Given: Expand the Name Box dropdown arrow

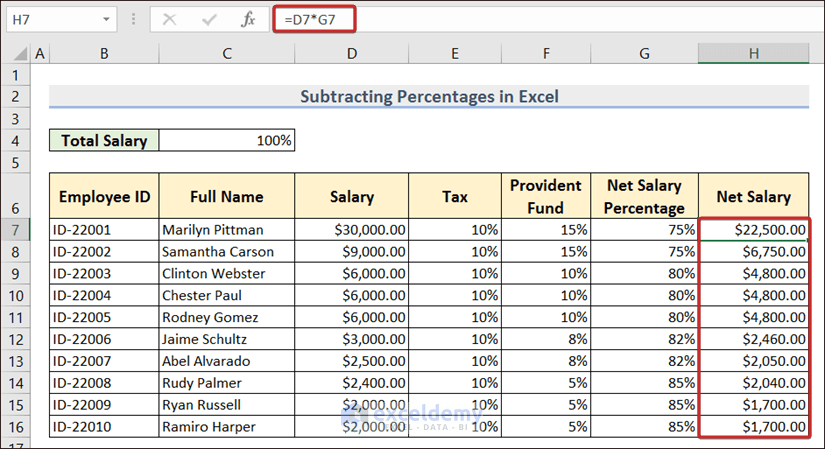Looking at the screenshot, I should pos(107,19).
